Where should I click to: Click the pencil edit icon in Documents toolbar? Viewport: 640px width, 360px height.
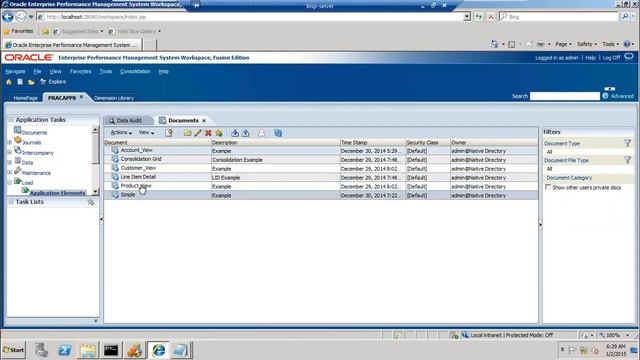198,133
